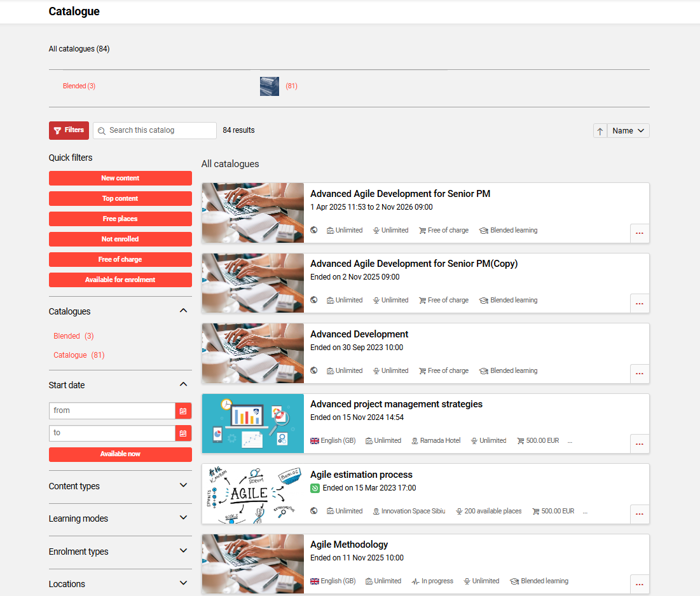
Task: Collapse the Start date section
Action: point(183,384)
